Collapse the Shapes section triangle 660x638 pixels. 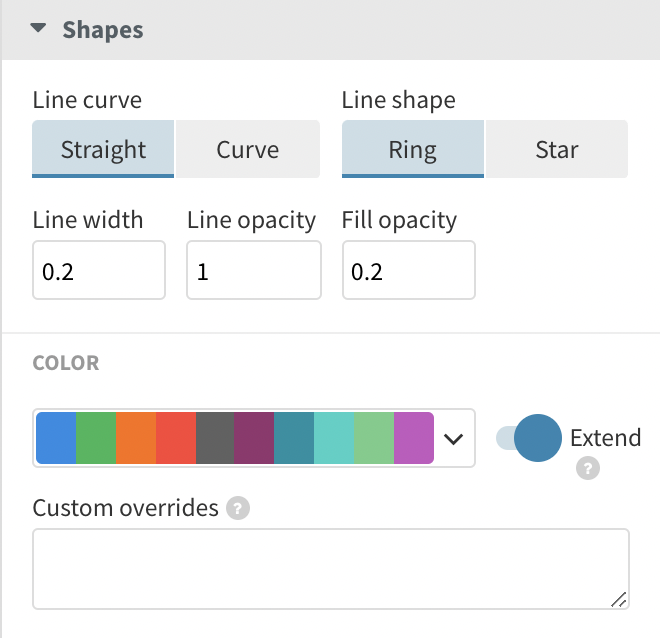[39, 29]
